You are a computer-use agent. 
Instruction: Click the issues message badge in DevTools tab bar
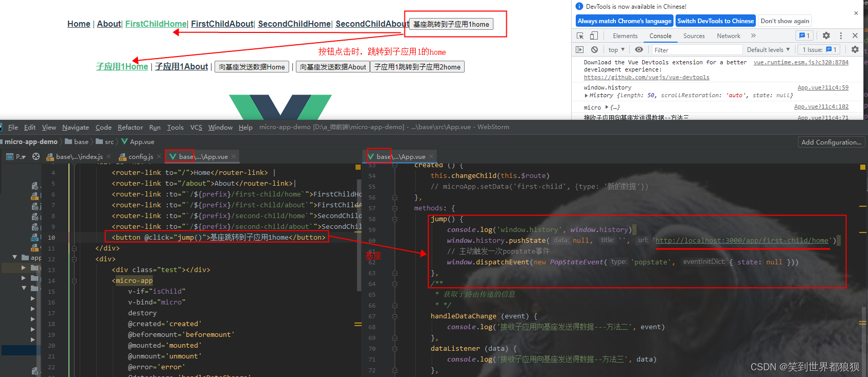click(804, 35)
